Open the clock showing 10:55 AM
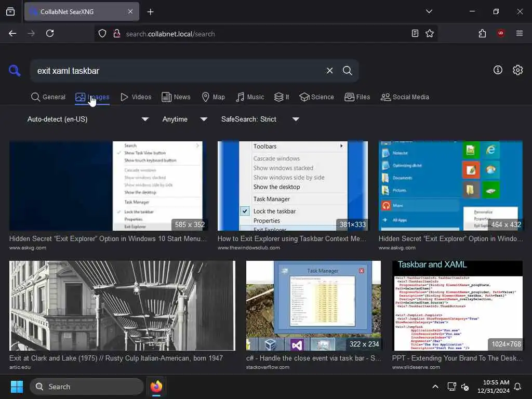Image resolution: width=532 pixels, height=399 pixels. click(494, 387)
